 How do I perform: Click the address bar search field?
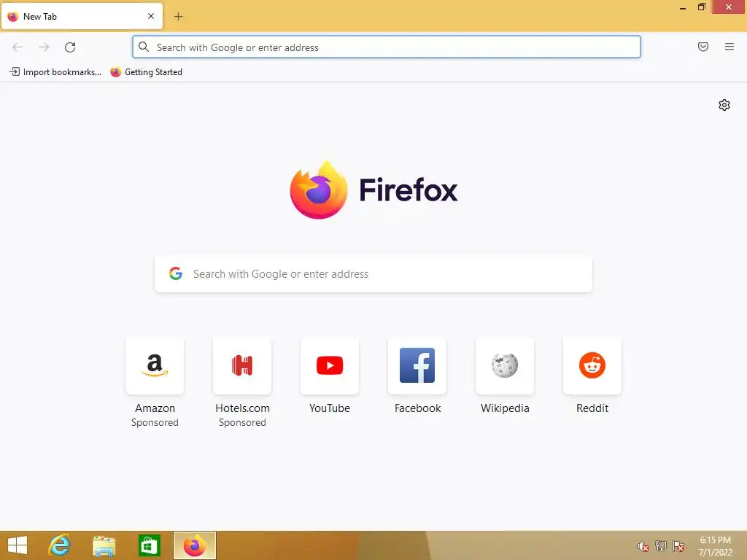coord(387,47)
